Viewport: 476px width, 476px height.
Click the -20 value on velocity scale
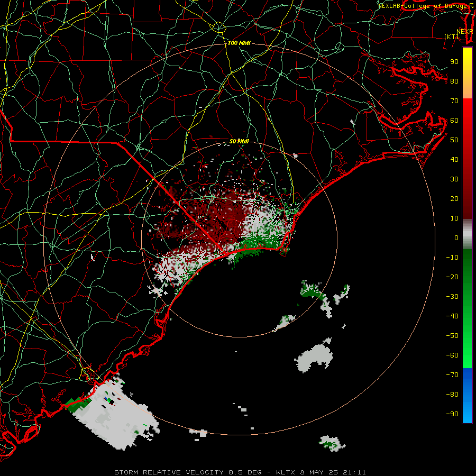[x=452, y=277]
